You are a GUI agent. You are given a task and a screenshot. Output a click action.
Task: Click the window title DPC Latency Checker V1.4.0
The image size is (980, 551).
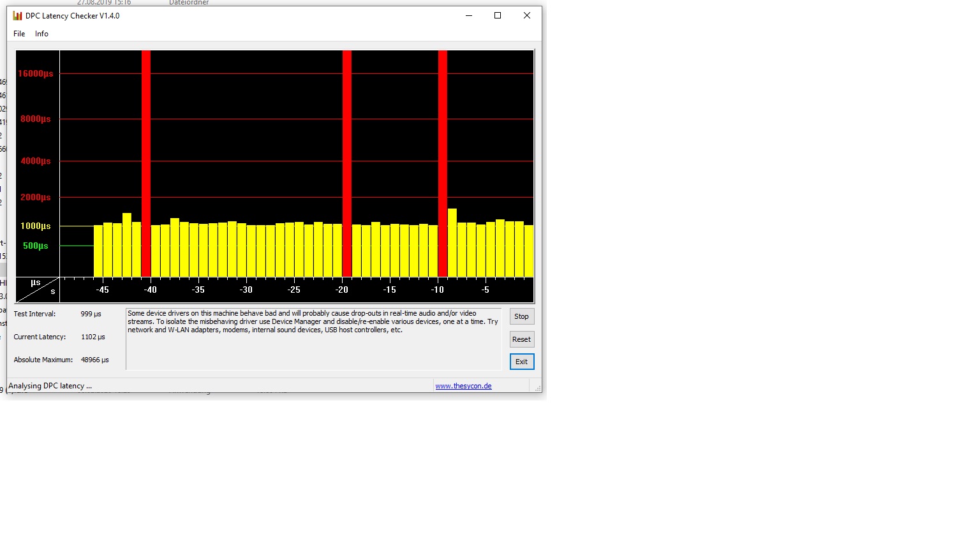72,16
